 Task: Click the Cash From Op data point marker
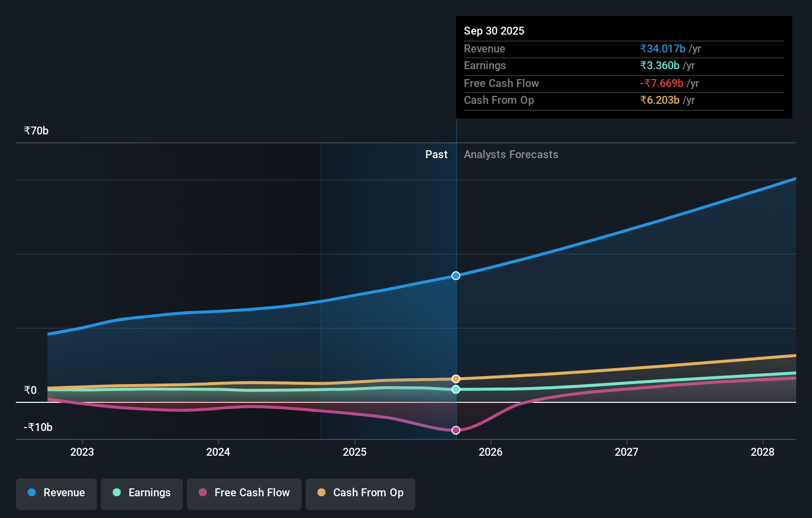455,378
